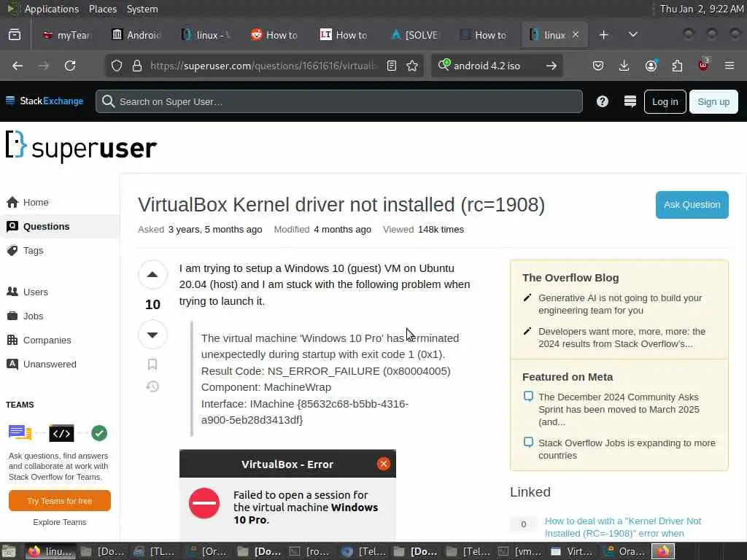
Task: Click the Super User logo
Action: click(x=82, y=146)
